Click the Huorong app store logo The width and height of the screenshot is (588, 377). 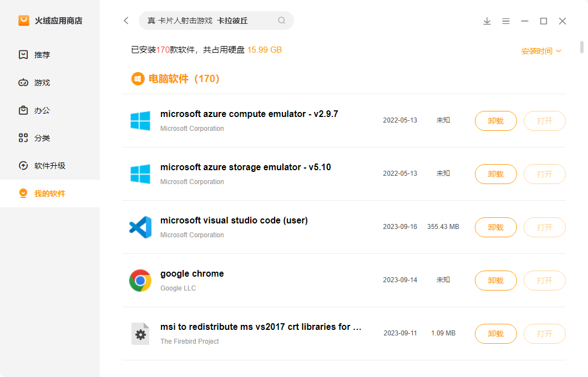click(x=24, y=21)
